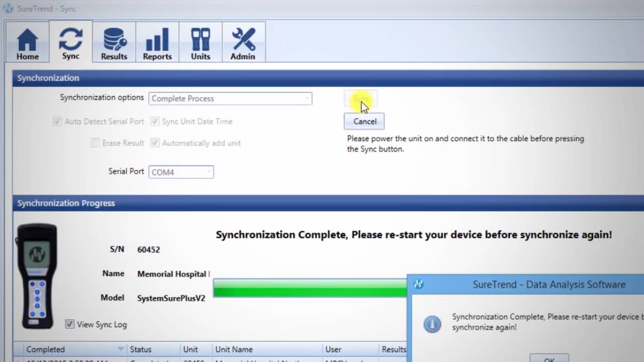This screenshot has width=644, height=362.
Task: Open the Synchronization options dropdown
Action: coord(230,99)
